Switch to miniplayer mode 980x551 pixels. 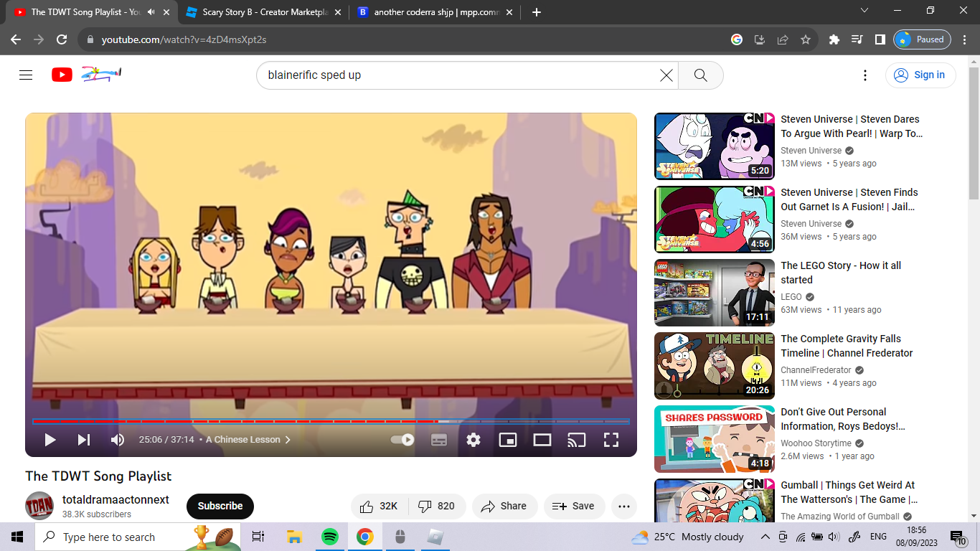(508, 440)
